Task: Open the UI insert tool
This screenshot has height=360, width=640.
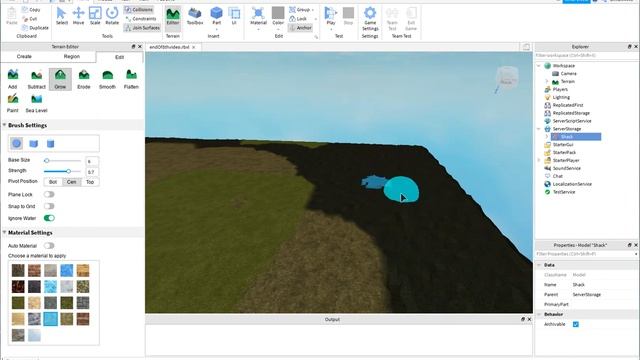Action: [x=234, y=16]
